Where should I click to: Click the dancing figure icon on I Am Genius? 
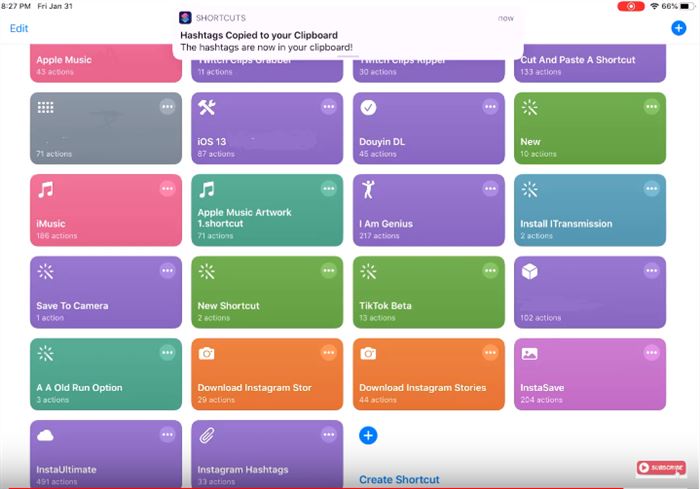(368, 189)
